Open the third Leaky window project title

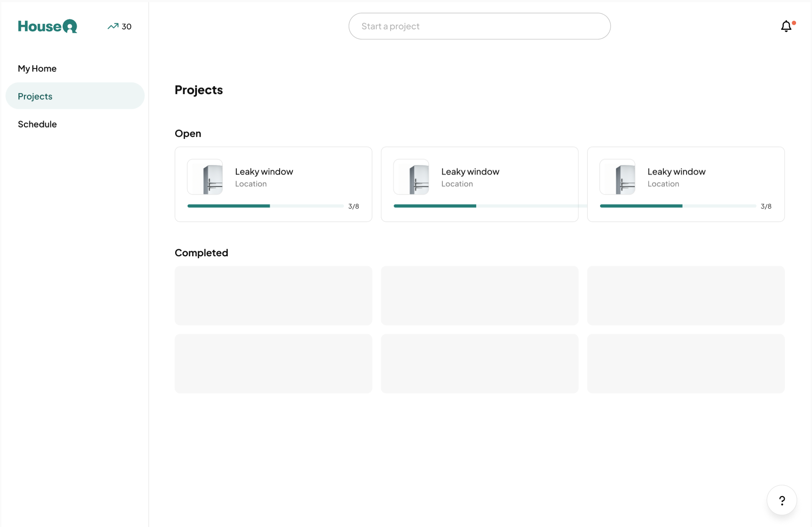pyautogui.click(x=676, y=172)
